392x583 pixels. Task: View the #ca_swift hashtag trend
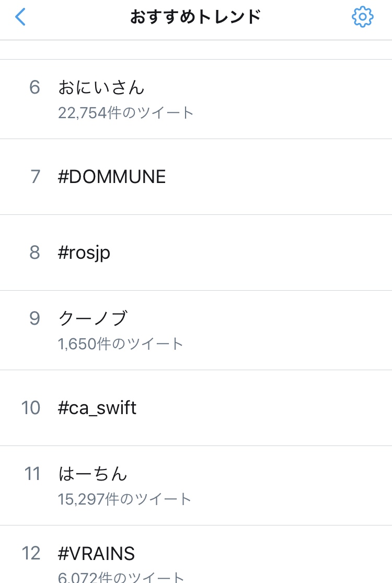97,407
